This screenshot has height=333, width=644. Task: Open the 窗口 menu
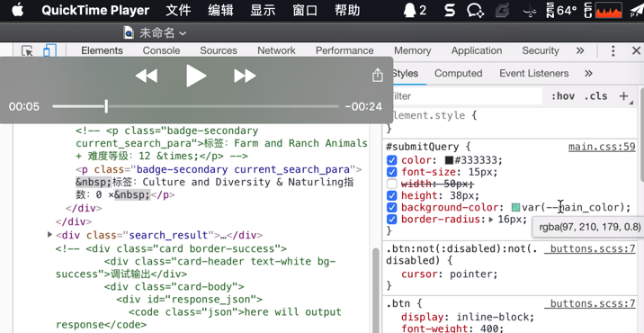pos(305,10)
